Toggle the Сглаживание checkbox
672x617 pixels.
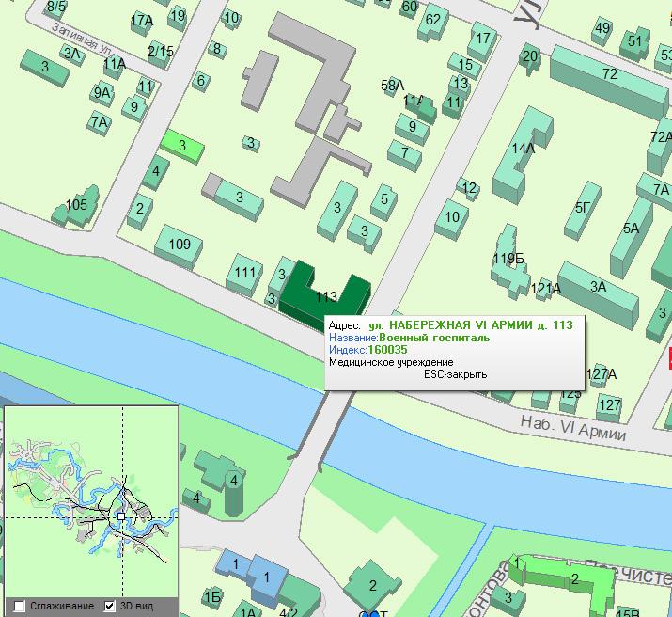pos(20,606)
